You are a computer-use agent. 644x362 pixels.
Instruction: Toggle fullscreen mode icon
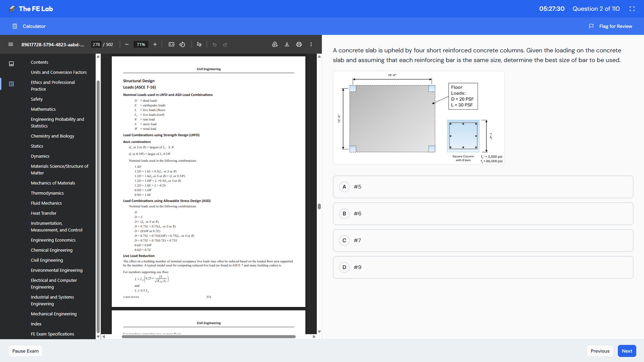point(632,9)
